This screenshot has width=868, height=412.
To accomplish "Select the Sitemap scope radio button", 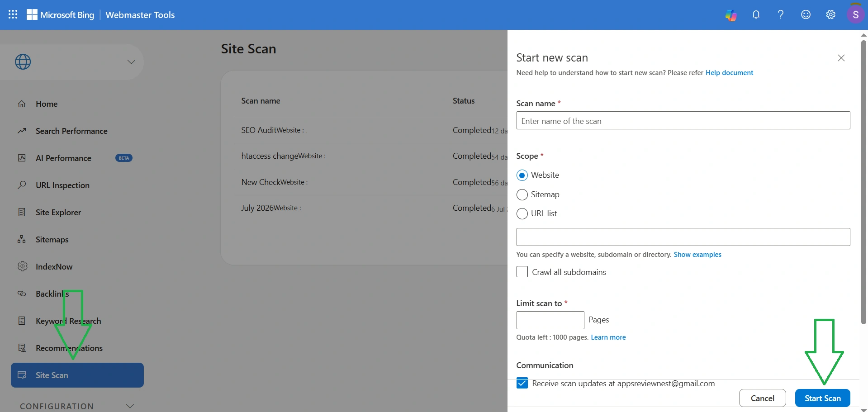I will [522, 194].
